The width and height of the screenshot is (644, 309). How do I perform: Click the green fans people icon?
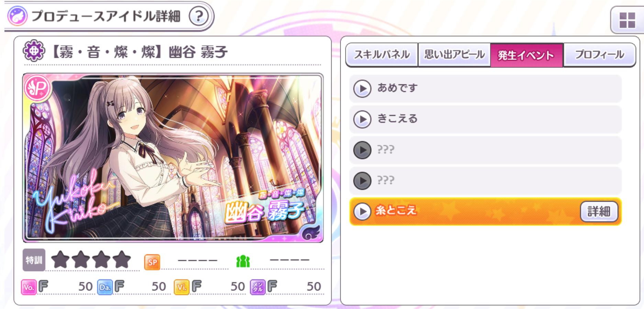[243, 262]
